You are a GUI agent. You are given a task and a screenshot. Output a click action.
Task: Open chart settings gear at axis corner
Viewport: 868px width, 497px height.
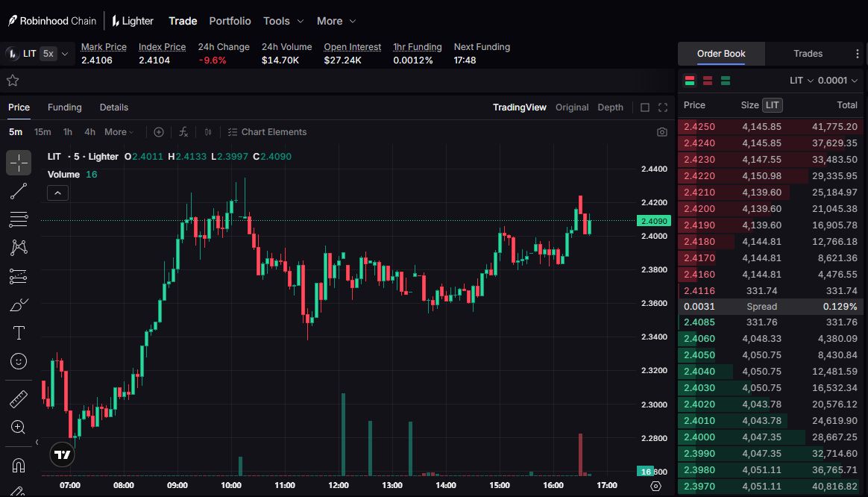click(x=656, y=486)
